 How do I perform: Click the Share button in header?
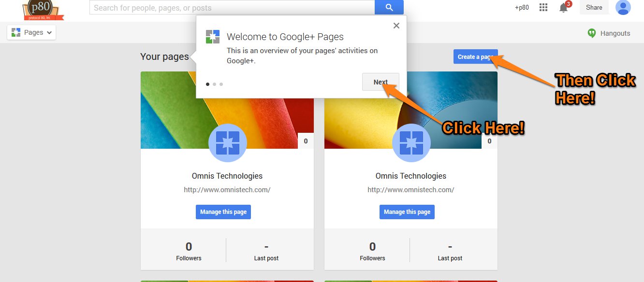click(x=594, y=7)
